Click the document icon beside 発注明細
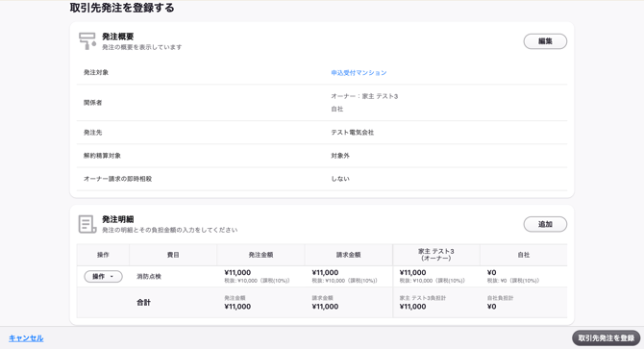644x349 pixels. pyautogui.click(x=87, y=224)
